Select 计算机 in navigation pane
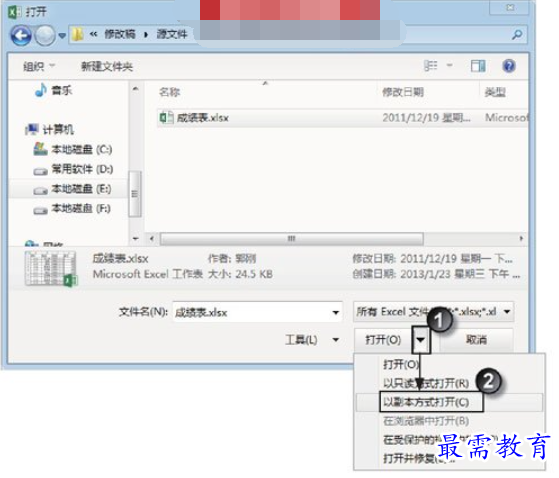The height and width of the screenshot is (478, 559). point(50,129)
